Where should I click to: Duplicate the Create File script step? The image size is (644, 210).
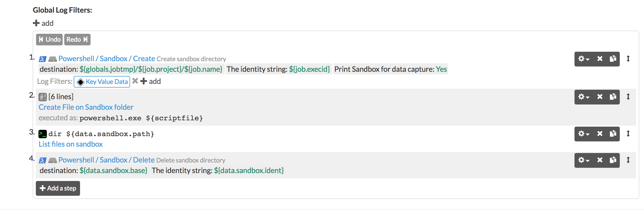tap(613, 97)
